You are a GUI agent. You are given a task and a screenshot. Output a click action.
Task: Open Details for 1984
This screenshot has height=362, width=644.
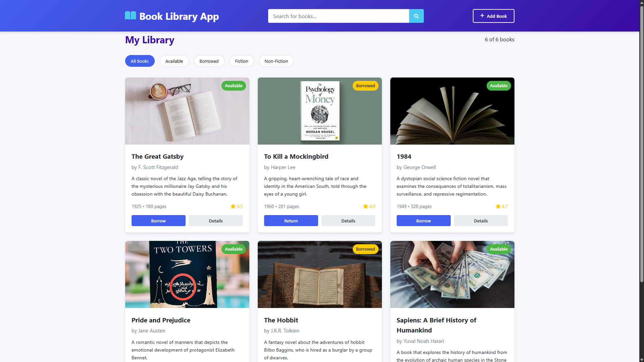[481, 221]
